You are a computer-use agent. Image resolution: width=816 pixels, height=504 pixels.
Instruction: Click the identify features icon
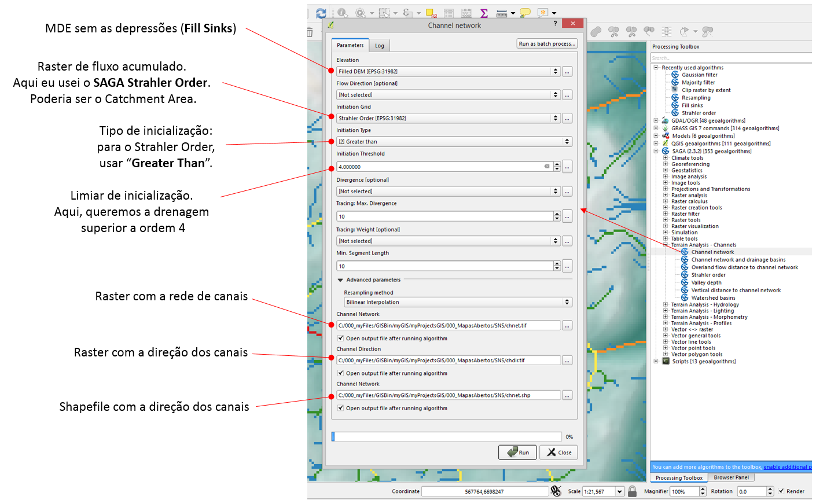click(342, 13)
